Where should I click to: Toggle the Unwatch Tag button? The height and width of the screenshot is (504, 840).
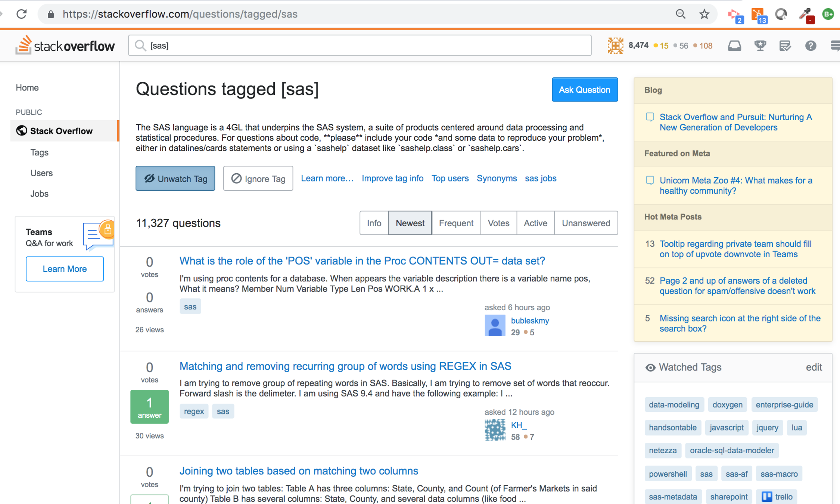coord(175,178)
